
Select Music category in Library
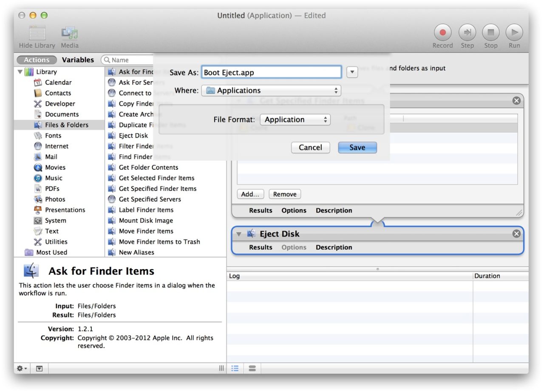[54, 178]
